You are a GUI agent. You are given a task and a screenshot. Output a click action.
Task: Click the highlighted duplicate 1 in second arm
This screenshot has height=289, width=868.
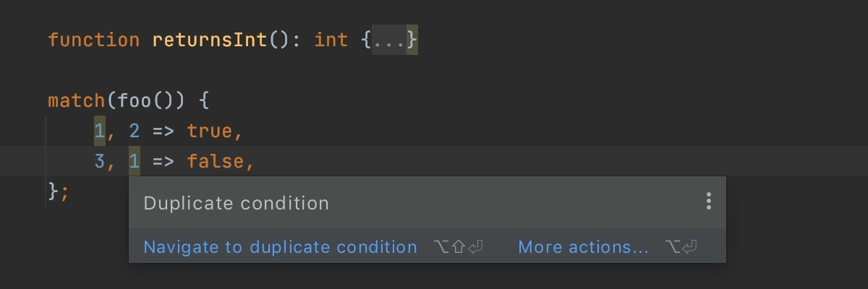click(135, 161)
